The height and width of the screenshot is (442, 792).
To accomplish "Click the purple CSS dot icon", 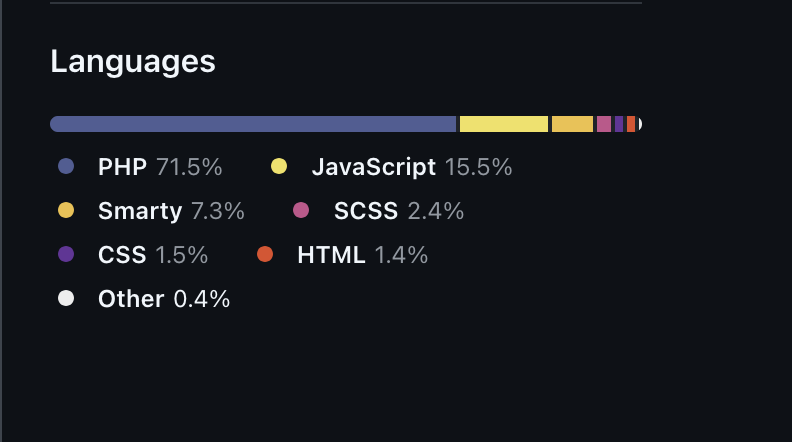I will pyautogui.click(x=66, y=255).
